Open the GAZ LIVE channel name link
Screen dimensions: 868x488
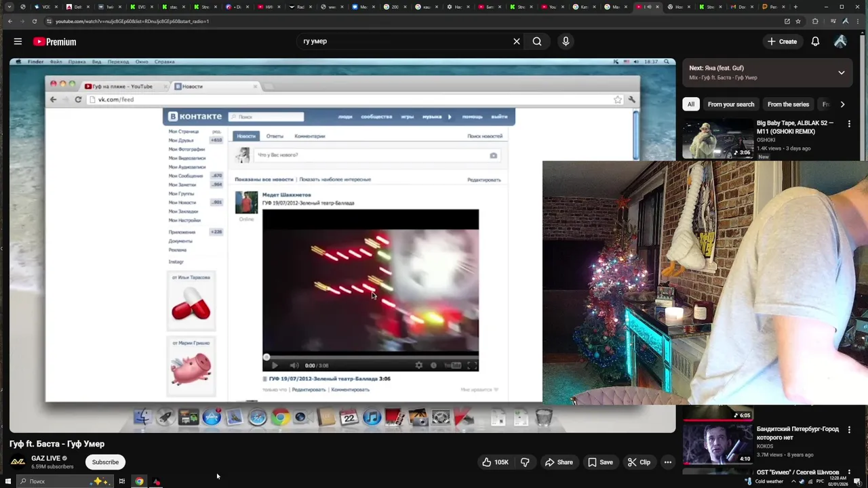45,458
